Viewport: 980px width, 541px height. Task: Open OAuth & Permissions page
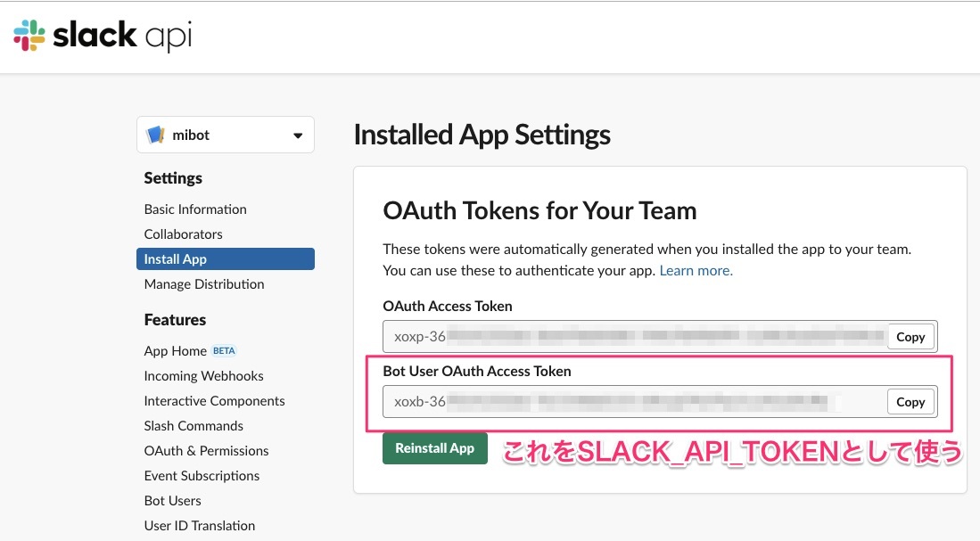point(206,451)
